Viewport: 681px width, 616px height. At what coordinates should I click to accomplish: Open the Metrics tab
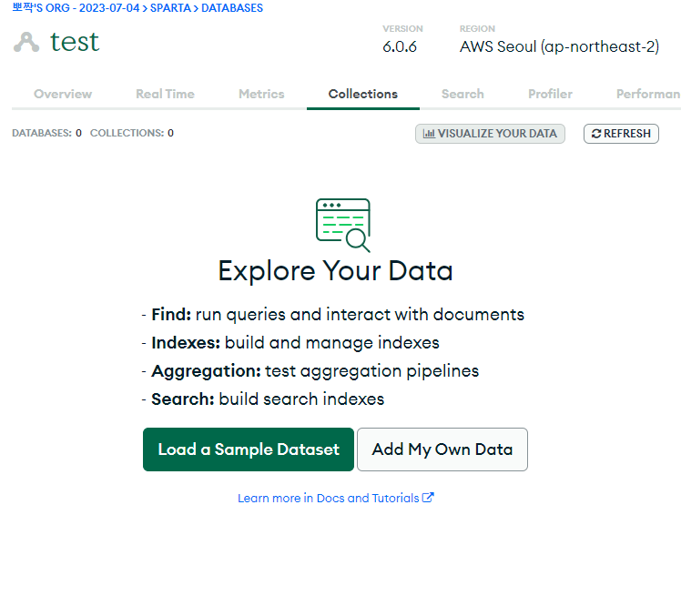[261, 94]
